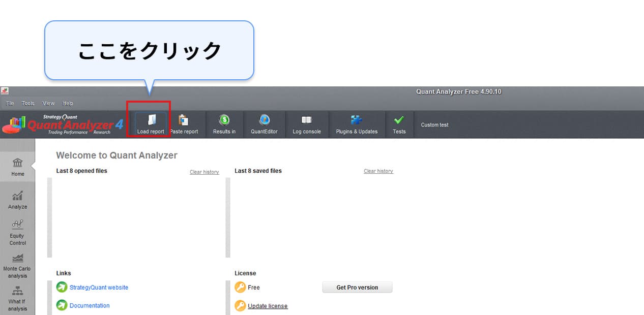
Task: Open What If analysis in sidebar
Action: click(x=18, y=298)
